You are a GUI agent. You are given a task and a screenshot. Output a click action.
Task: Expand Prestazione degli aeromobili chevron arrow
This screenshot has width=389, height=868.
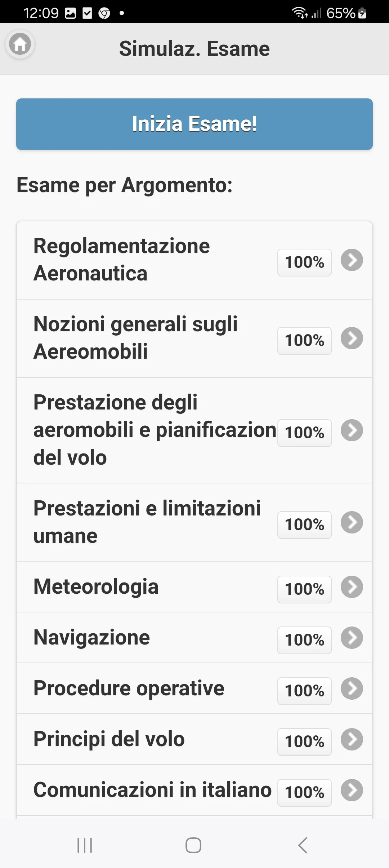(352, 430)
